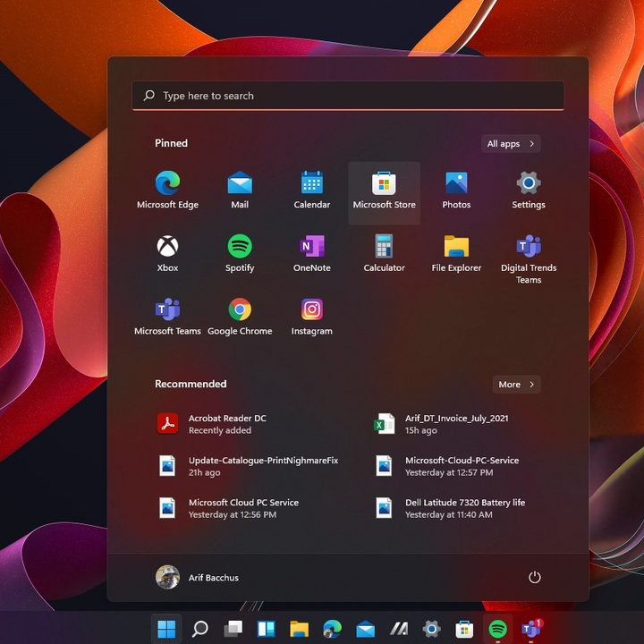Open pinned Settings gear app

click(529, 191)
